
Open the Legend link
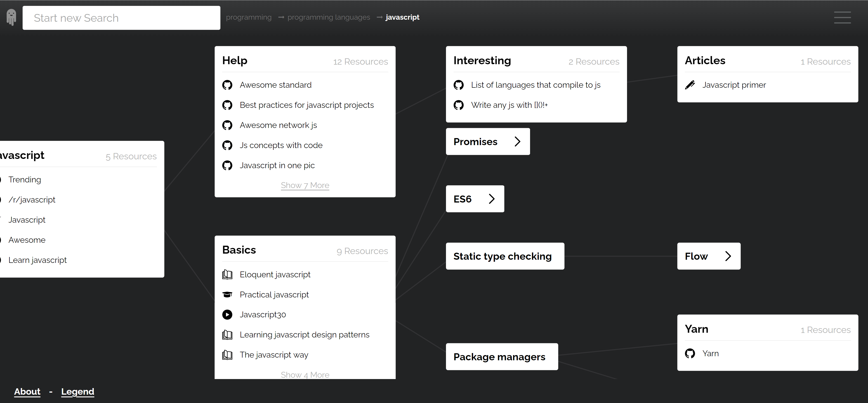(x=78, y=391)
